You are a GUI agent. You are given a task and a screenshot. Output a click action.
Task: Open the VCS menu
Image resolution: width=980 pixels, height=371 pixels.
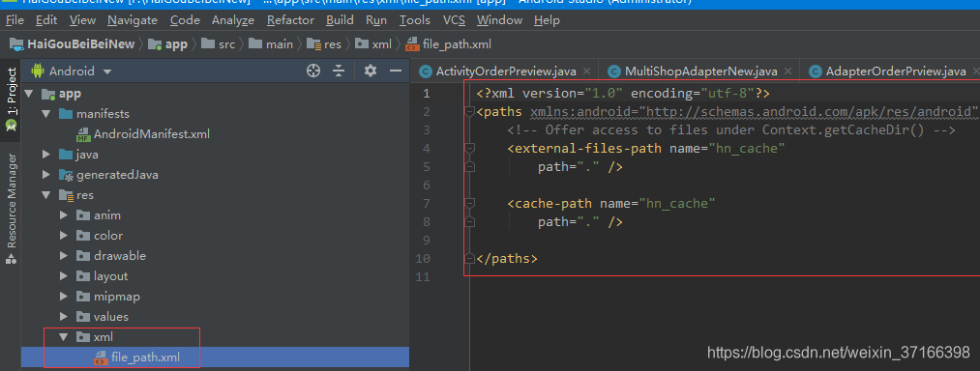pos(455,20)
